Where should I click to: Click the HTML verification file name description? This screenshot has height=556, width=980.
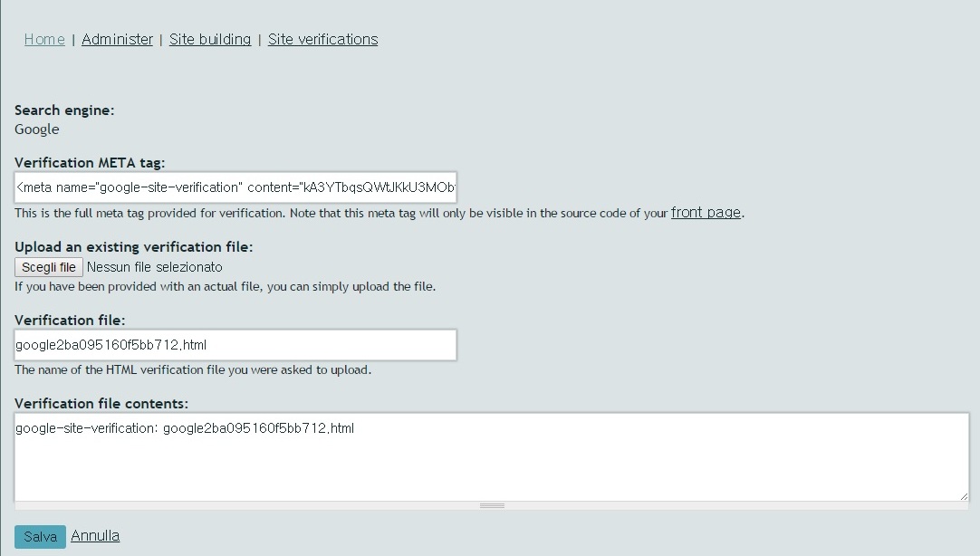193,369
